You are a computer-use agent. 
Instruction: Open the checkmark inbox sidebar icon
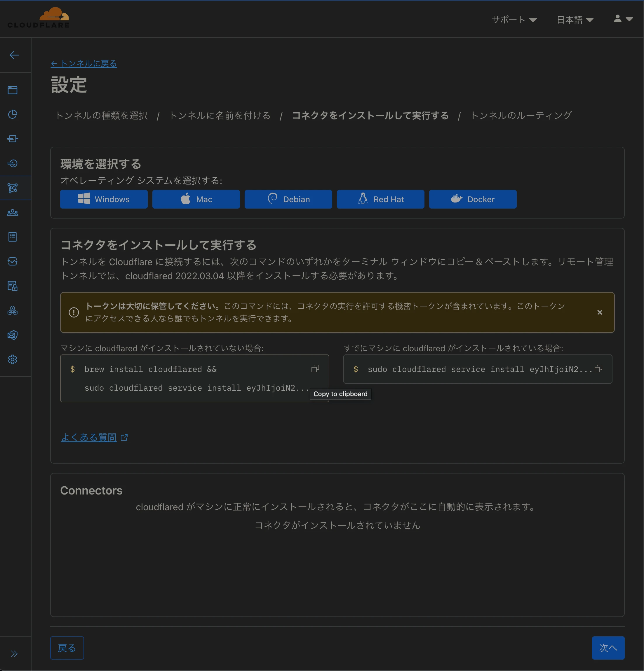pos(13,262)
